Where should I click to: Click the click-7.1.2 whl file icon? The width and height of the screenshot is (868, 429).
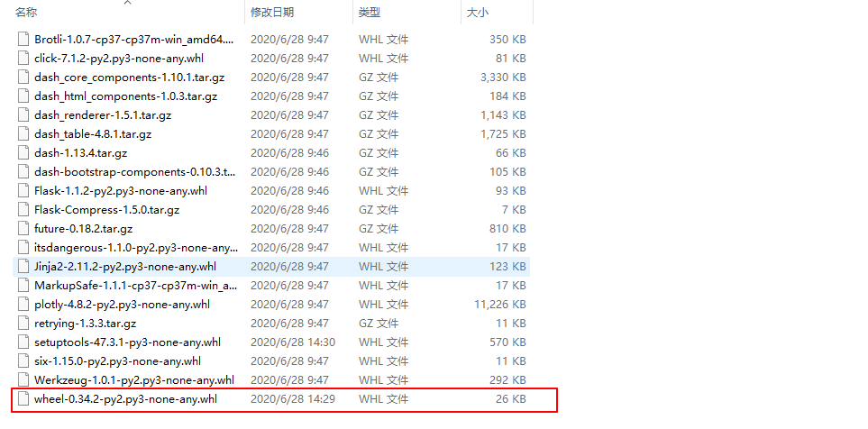23,58
